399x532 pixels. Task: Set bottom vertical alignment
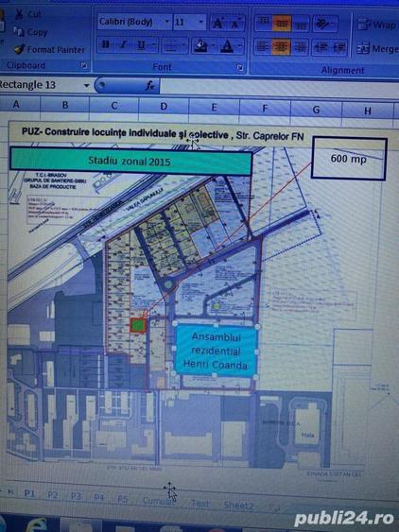tap(301, 25)
